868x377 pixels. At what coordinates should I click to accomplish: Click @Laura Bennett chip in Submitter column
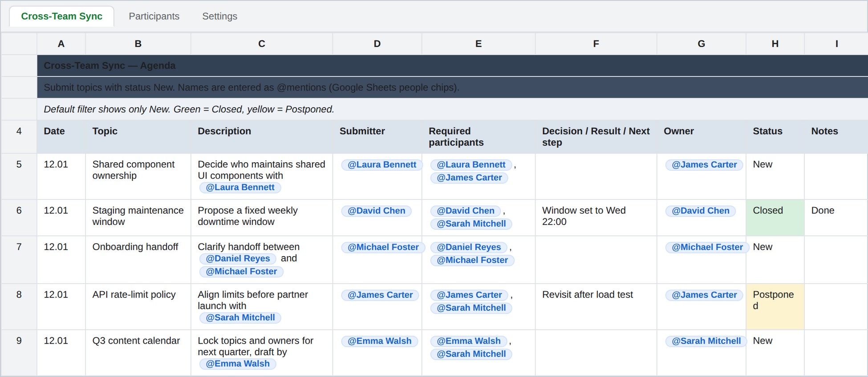[382, 164]
